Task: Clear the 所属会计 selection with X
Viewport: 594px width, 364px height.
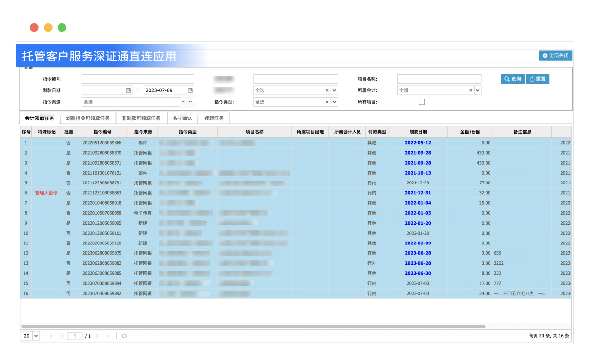Action: click(471, 91)
